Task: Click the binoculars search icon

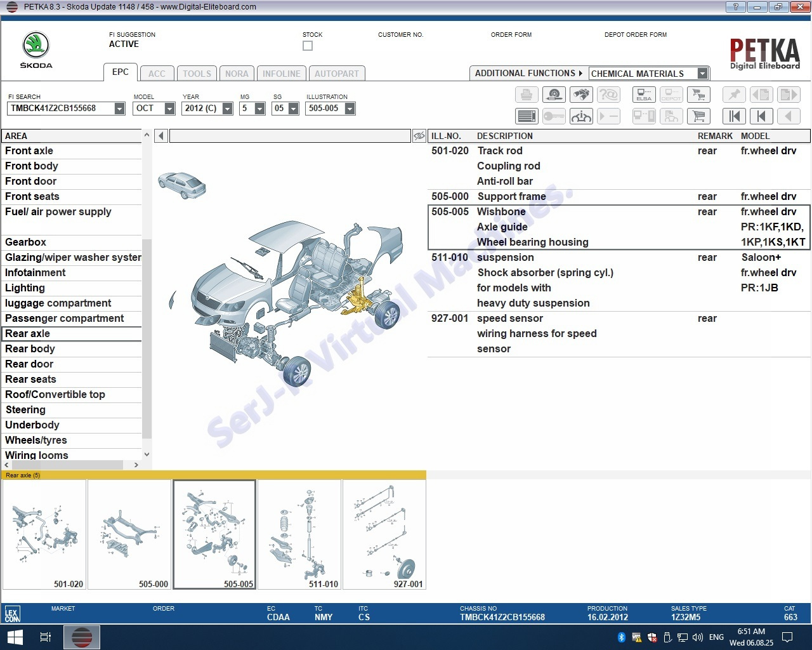Action: point(581,95)
